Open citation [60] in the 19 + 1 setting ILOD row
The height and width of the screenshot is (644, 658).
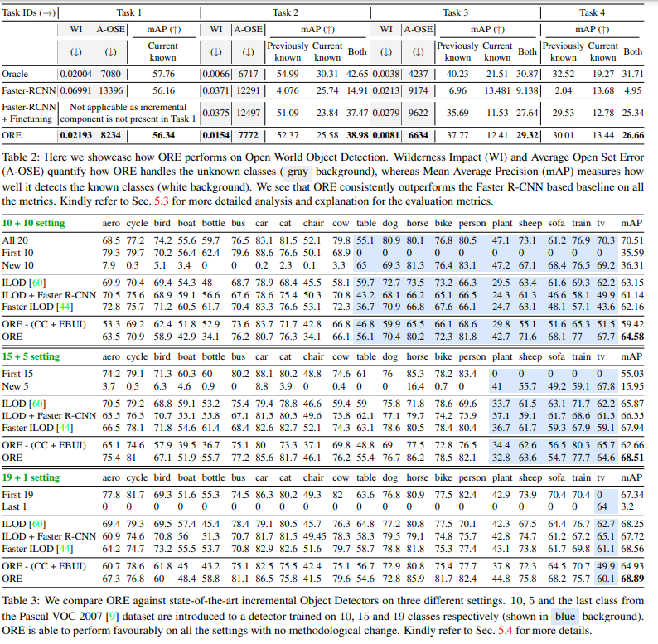(x=37, y=525)
